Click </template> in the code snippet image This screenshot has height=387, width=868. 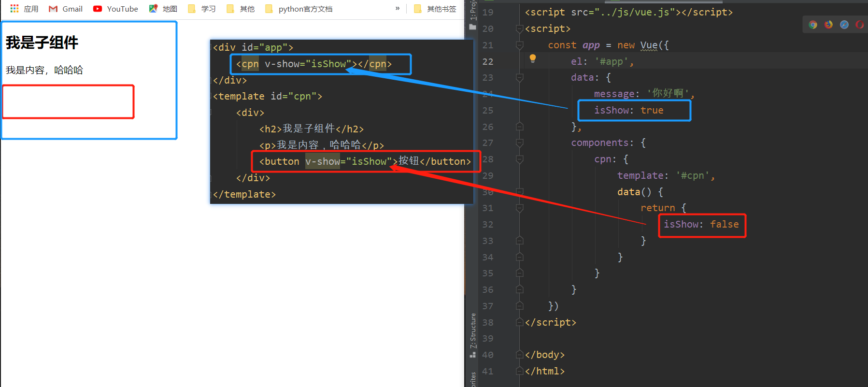pyautogui.click(x=244, y=194)
